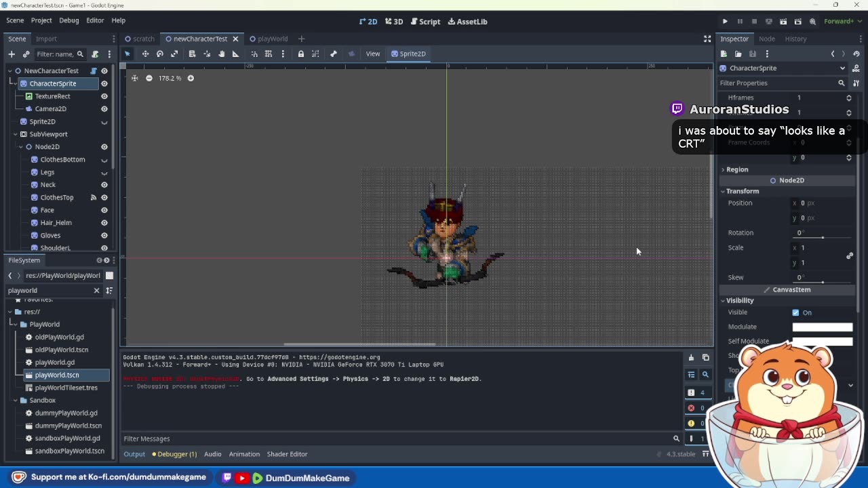Click signal icon on ClothesTop node
Image resolution: width=868 pixels, height=488 pixels.
94,197
